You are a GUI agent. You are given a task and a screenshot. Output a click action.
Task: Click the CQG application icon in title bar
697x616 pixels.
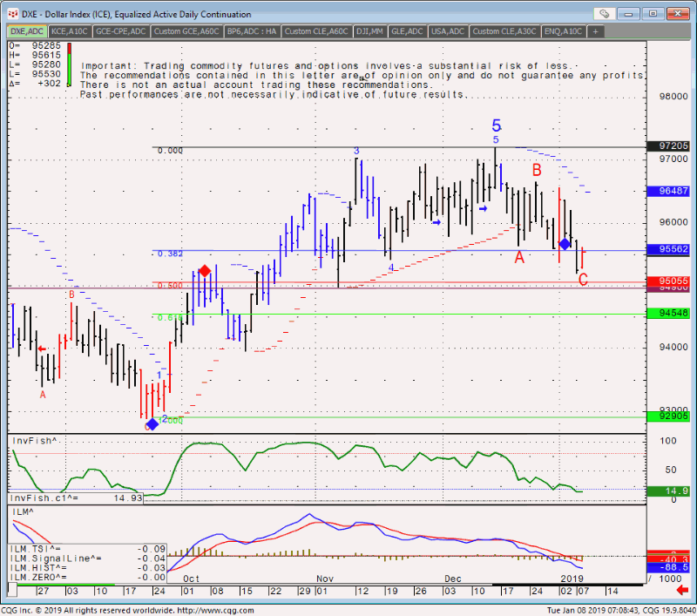(x=10, y=14)
